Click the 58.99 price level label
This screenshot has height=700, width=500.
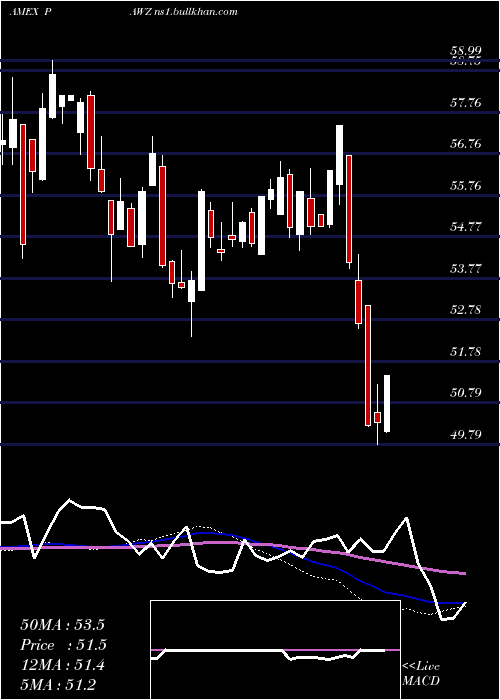466,51
